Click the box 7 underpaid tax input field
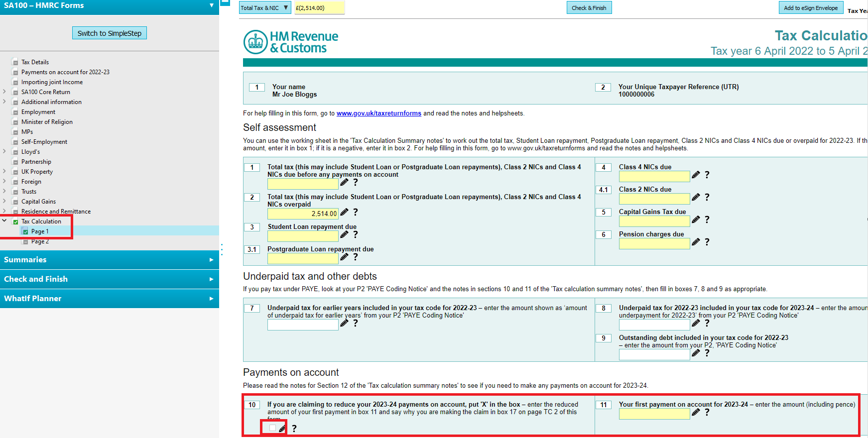 click(303, 325)
